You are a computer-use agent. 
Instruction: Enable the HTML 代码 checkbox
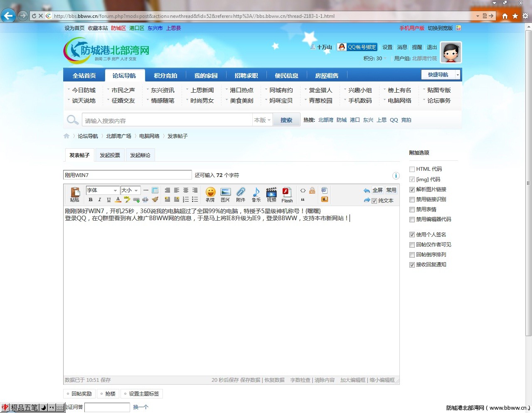point(412,170)
